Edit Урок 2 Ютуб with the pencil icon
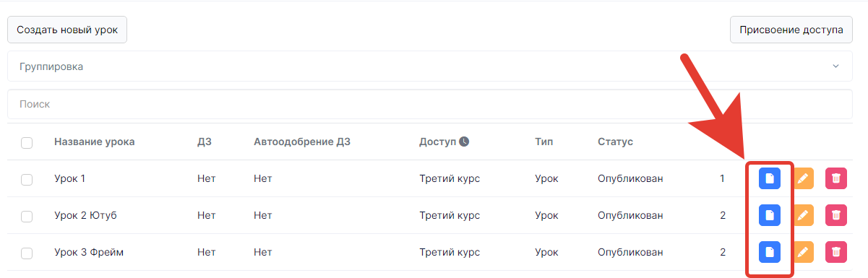 803,215
